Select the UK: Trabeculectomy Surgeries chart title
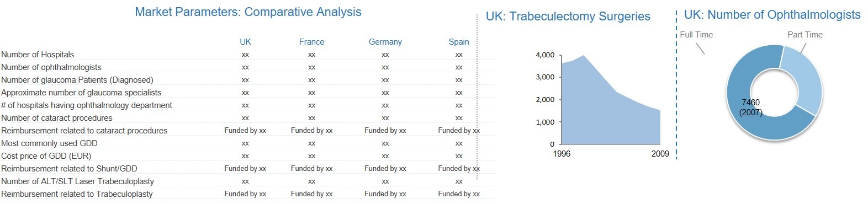Image resolution: width=868 pixels, height=204 pixels. coord(568,17)
